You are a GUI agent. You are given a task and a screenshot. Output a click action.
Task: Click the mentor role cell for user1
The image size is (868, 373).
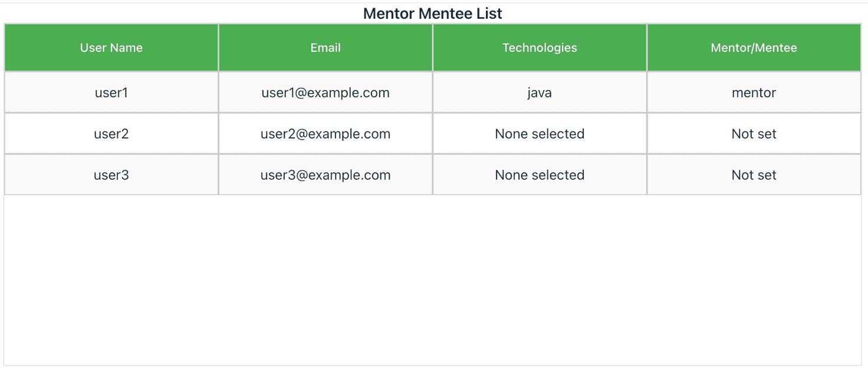pos(754,93)
